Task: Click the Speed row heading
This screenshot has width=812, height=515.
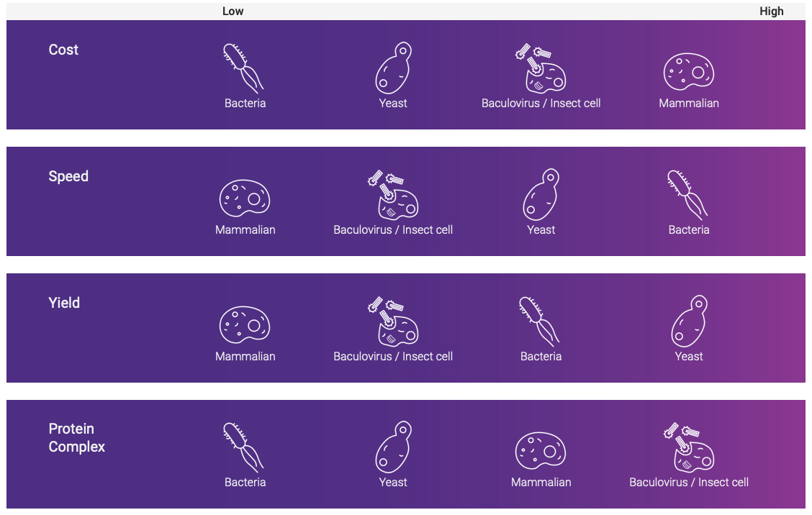Action: point(68,176)
